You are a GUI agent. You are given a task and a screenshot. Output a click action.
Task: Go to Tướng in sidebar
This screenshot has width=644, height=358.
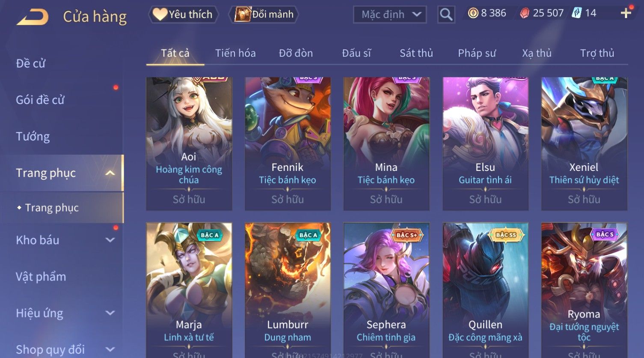pyautogui.click(x=33, y=137)
